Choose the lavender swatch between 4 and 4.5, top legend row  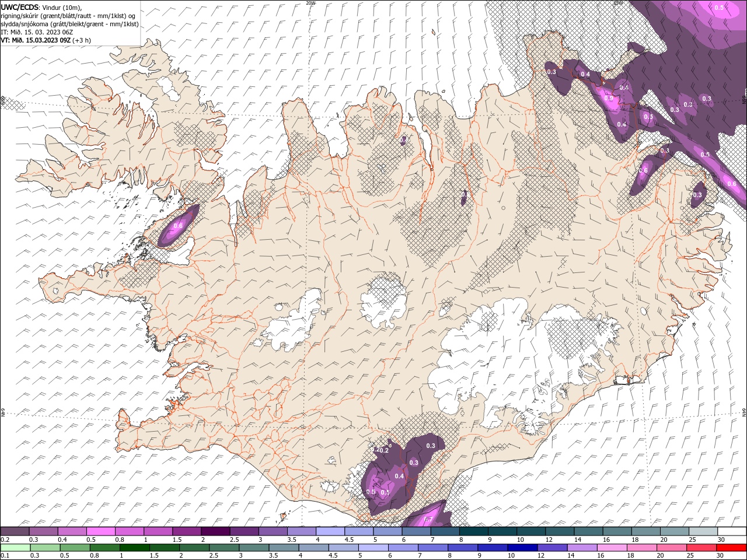pyautogui.click(x=330, y=531)
